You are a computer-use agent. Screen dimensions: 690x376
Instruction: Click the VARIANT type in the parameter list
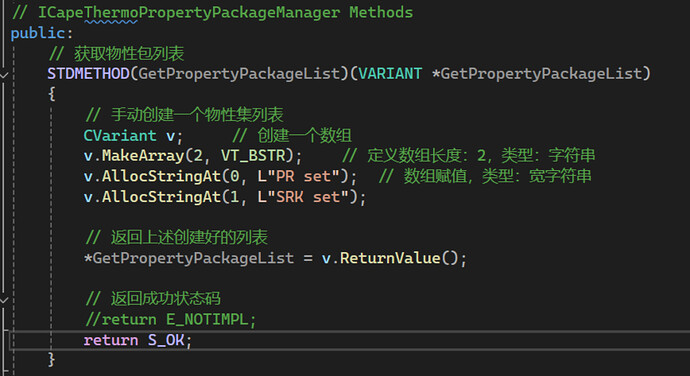click(390, 74)
